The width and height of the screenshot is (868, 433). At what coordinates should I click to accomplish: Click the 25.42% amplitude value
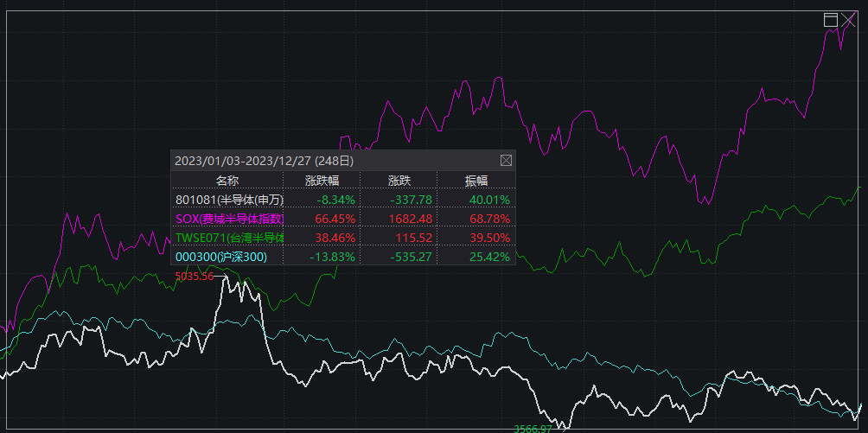(x=488, y=257)
